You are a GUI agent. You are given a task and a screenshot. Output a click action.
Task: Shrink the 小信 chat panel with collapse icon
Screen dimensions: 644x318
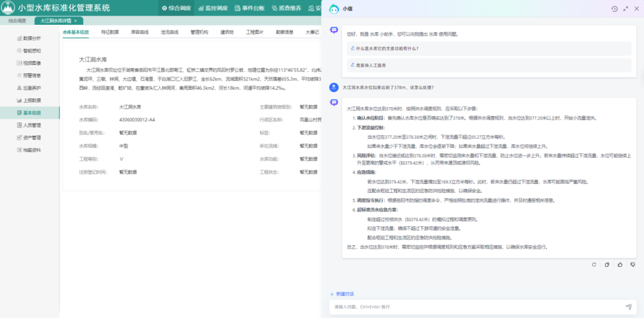[626, 8]
